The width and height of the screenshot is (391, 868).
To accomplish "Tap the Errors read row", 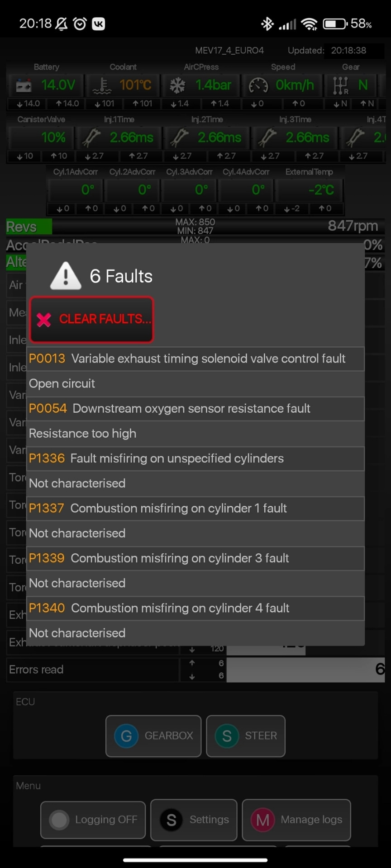I will coord(91,670).
